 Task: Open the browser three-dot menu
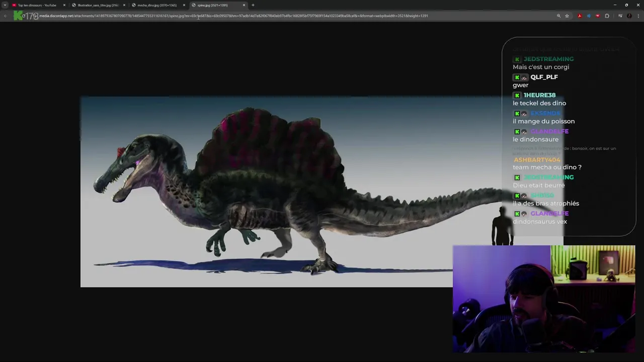pos(638,16)
